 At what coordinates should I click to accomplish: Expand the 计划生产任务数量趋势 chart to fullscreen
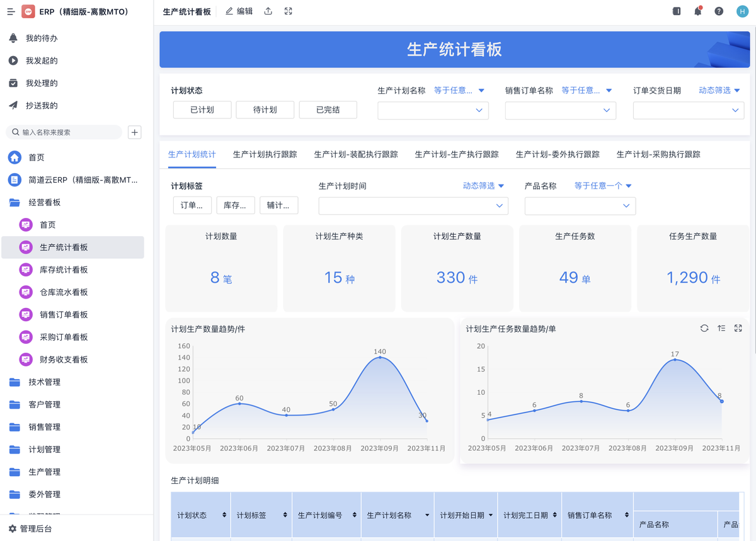[x=738, y=328]
